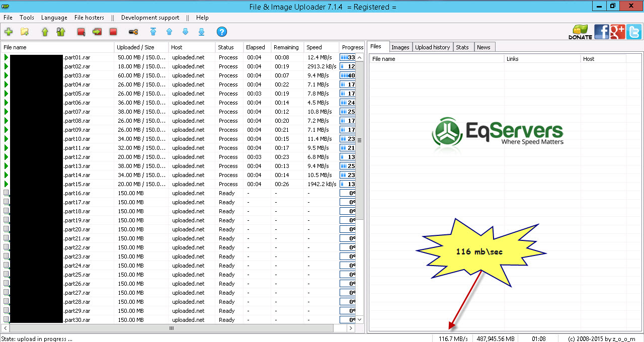Click the move-to-top blue arrow icon

coord(153,32)
